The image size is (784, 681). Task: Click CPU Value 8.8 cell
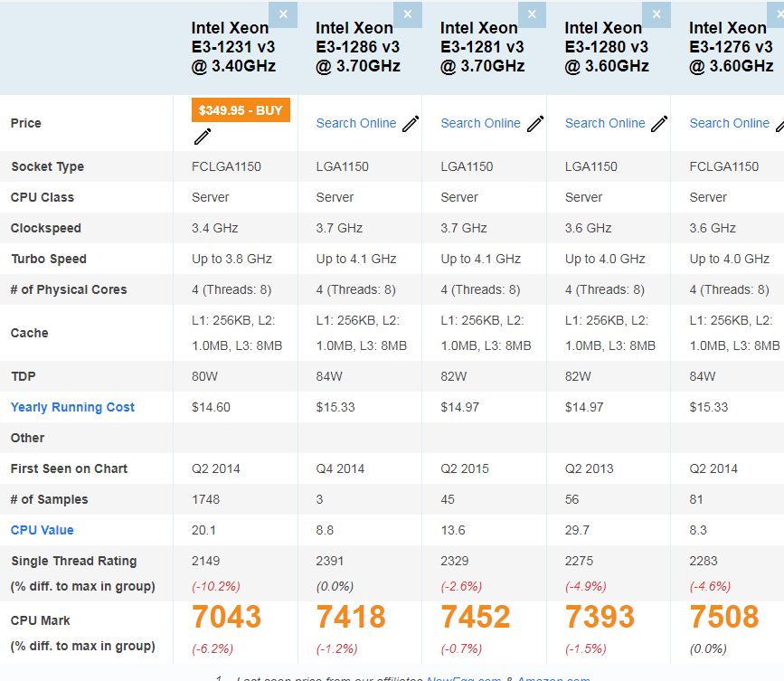[325, 530]
